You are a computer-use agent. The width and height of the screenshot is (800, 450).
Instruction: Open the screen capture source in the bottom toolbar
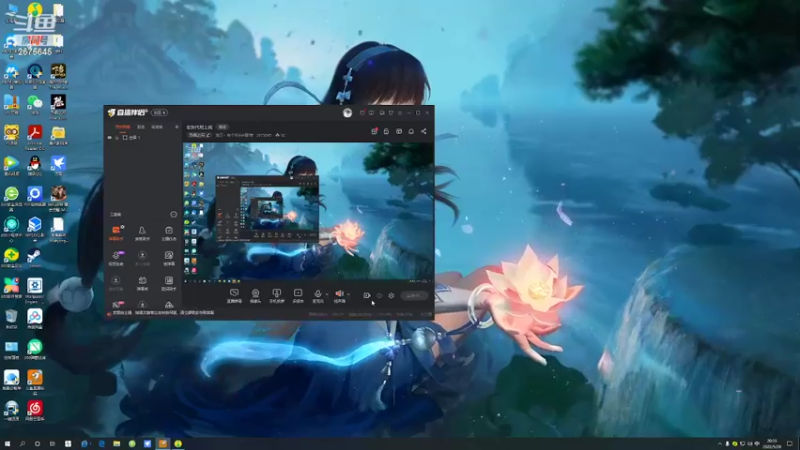(x=234, y=295)
